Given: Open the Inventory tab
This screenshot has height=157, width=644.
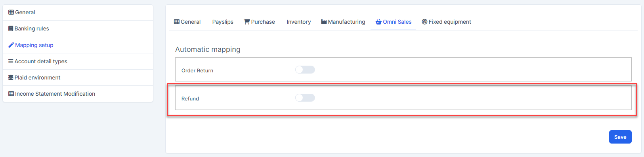Looking at the screenshot, I should tap(299, 22).
